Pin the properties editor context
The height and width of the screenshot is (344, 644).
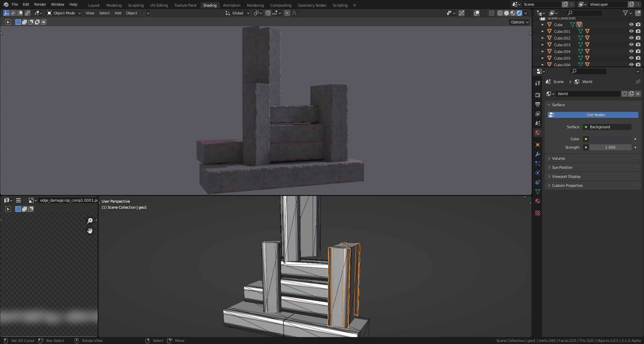pos(638,82)
